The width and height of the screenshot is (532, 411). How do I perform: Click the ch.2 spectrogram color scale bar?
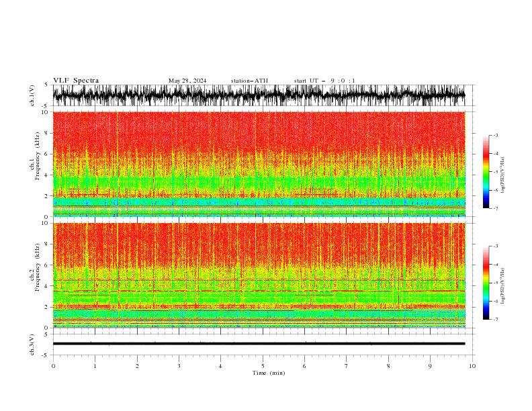click(x=486, y=283)
